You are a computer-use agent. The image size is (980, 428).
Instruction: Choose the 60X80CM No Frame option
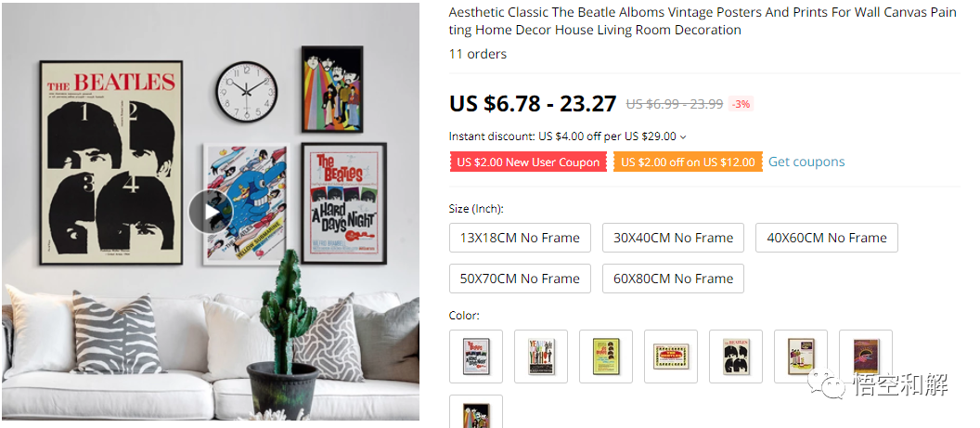click(673, 279)
